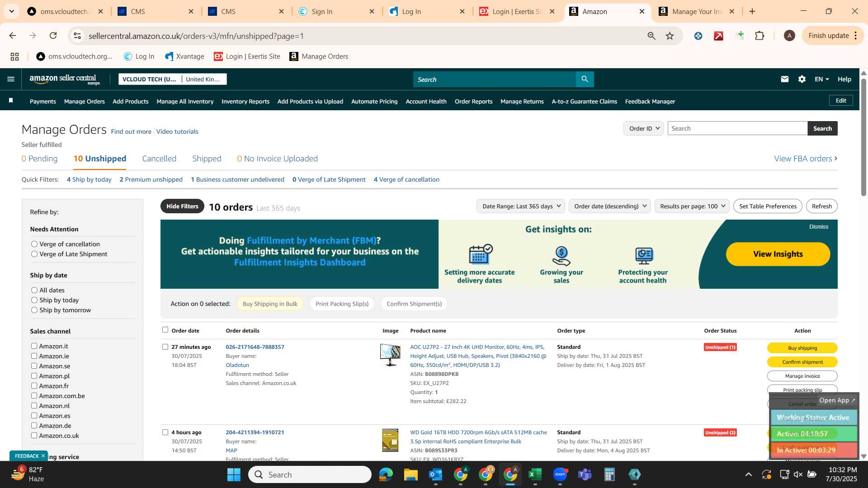Viewport: 868px width, 488px height.
Task: Open the browser Extensions puzzle icon
Action: (759, 36)
